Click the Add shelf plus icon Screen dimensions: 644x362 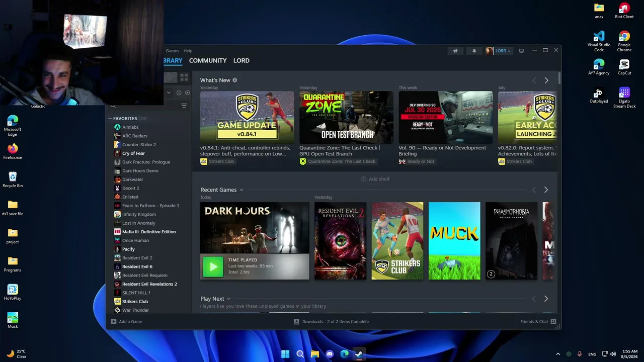[363, 179]
